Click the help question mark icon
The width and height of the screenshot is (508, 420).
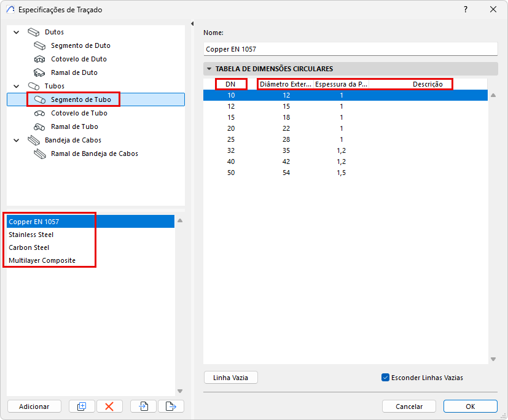coord(466,9)
